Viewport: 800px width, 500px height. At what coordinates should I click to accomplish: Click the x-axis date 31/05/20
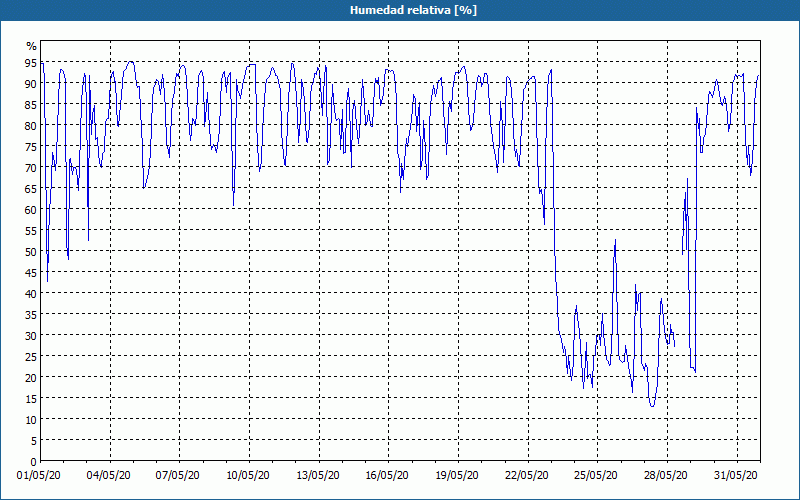coord(736,475)
